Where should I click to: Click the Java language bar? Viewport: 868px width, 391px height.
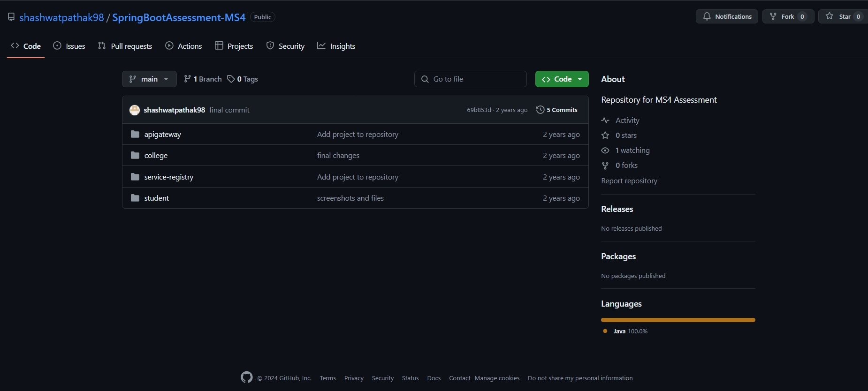[x=678, y=320]
